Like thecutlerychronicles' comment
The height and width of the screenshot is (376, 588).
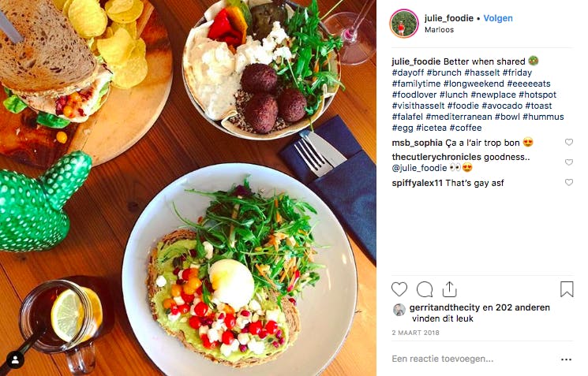569,162
